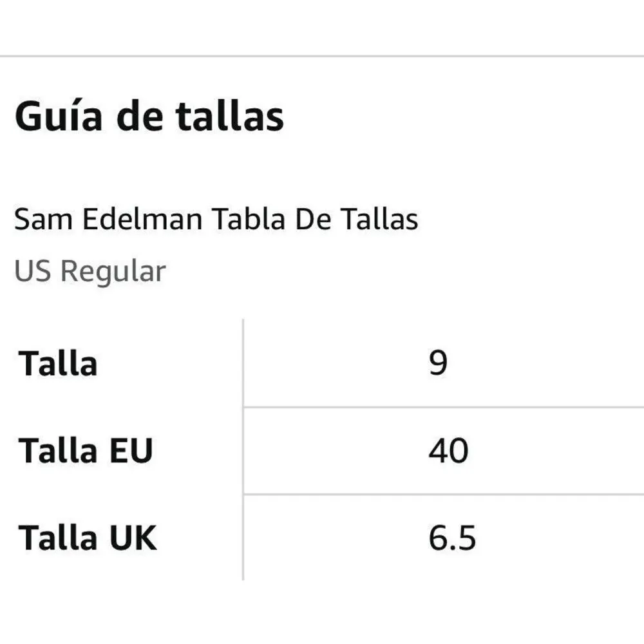Click the "Talla EU" row label

tap(85, 451)
